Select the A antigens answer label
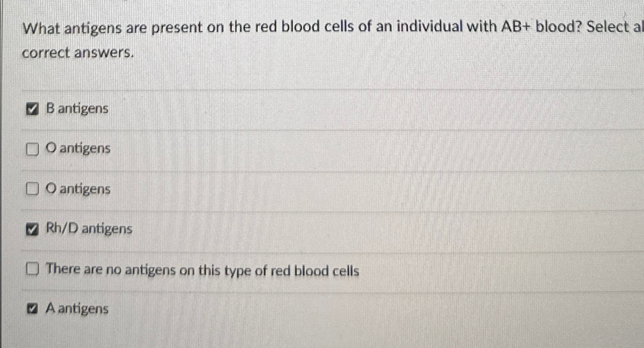This screenshot has width=644, height=348. pos(76,309)
